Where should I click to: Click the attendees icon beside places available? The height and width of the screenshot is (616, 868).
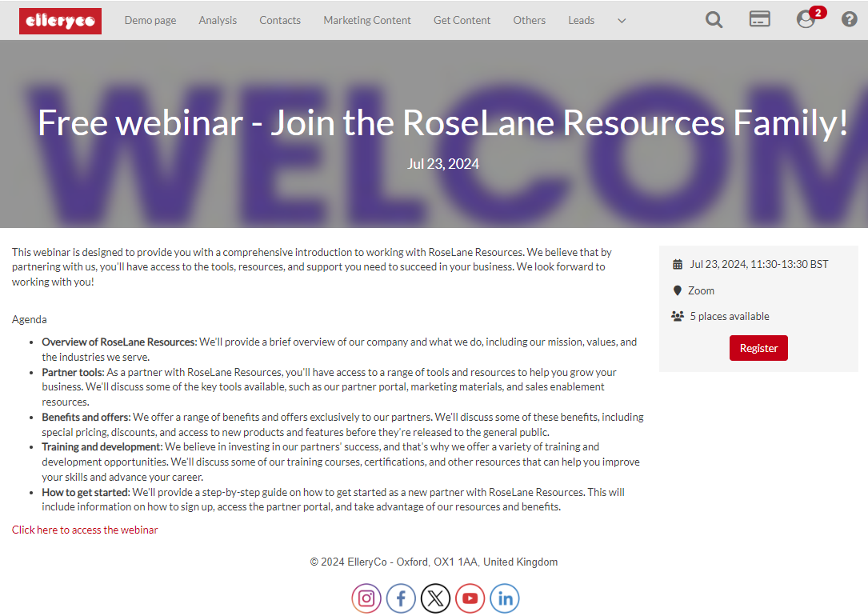(678, 315)
